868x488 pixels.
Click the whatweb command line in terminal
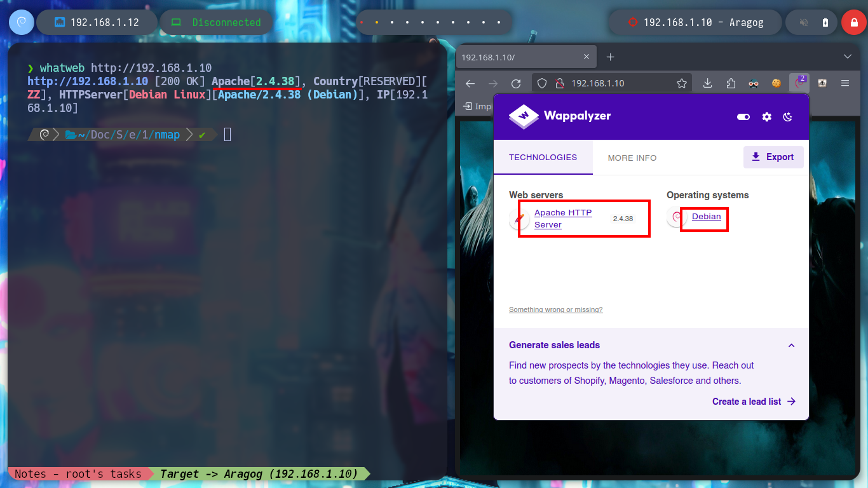pos(119,68)
